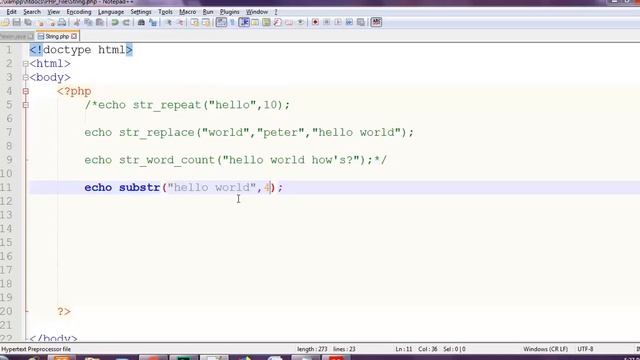Viewport: 640px width, 360px height.
Task: Collapse the comment fold marker on line 5
Action: pos(26,105)
